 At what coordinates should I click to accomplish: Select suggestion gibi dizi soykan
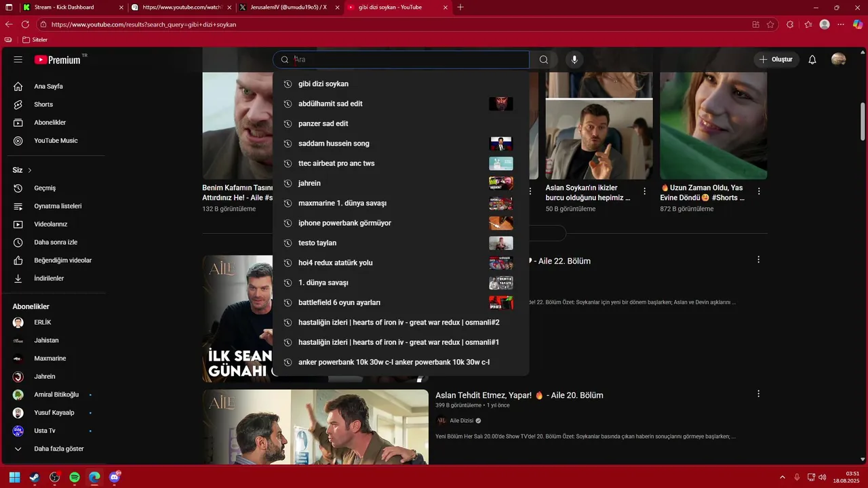point(401,84)
